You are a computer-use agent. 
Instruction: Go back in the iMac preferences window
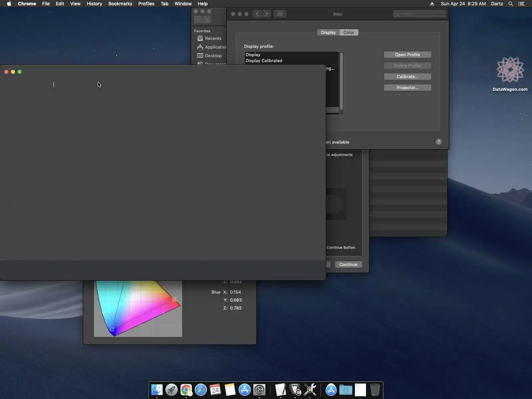pyautogui.click(x=257, y=14)
